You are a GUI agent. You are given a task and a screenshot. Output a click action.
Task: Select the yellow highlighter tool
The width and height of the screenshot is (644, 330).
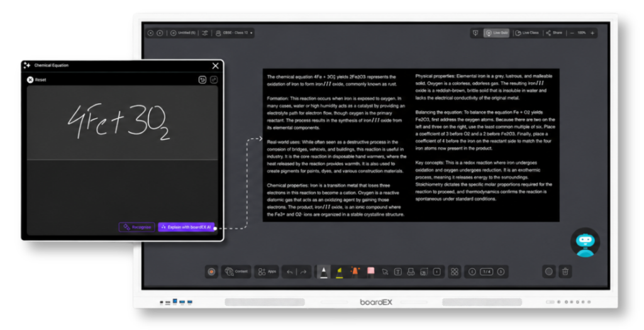click(339, 272)
